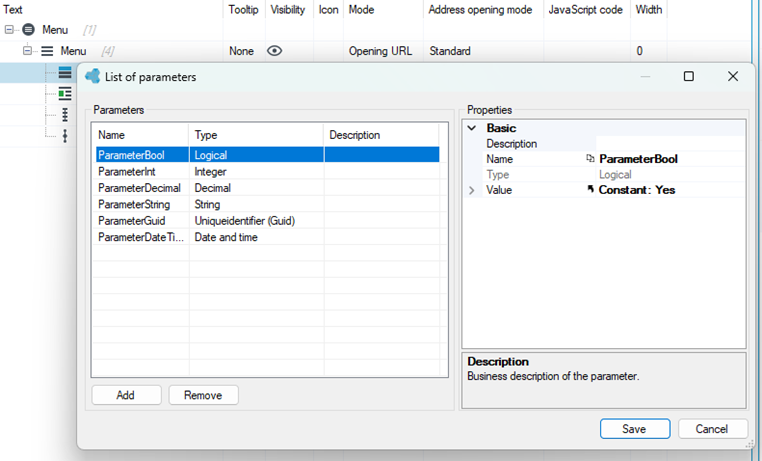Select the ParameterDecimal row
The image size is (762, 461).
point(267,188)
